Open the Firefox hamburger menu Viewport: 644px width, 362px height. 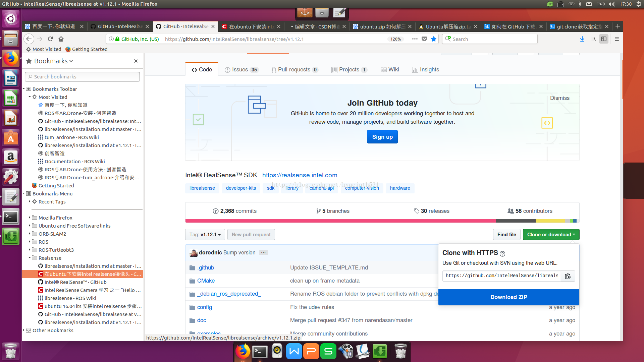pyautogui.click(x=616, y=39)
